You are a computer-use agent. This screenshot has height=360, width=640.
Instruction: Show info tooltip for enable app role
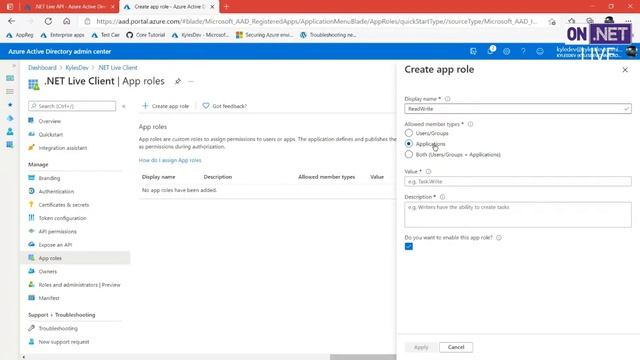point(498,238)
